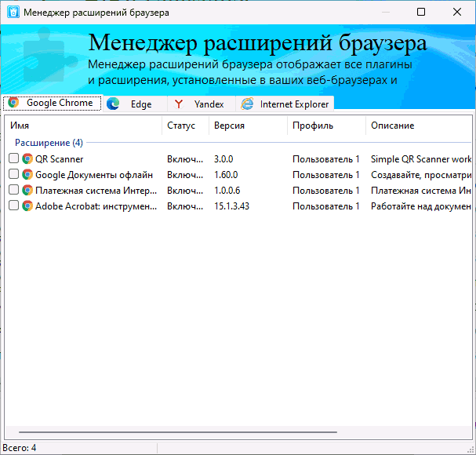Maximize the extension manager window
The image size is (476, 455).
coord(421,12)
